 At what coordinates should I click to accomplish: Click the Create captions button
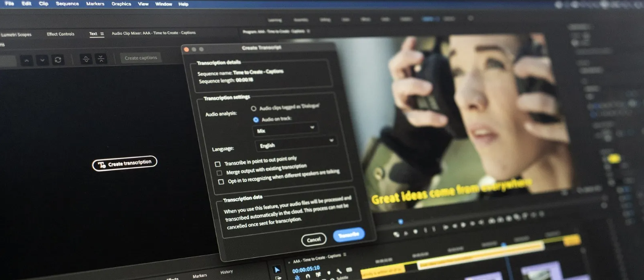[x=141, y=58]
